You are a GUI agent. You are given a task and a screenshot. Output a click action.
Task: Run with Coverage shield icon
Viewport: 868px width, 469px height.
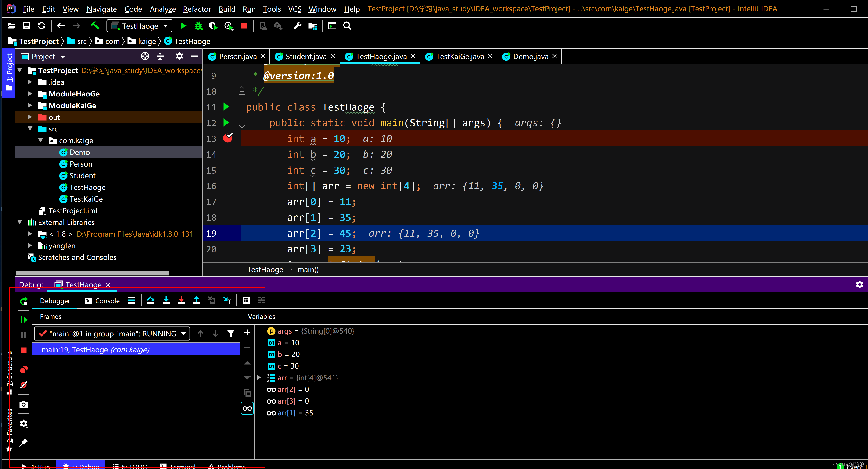pos(213,26)
